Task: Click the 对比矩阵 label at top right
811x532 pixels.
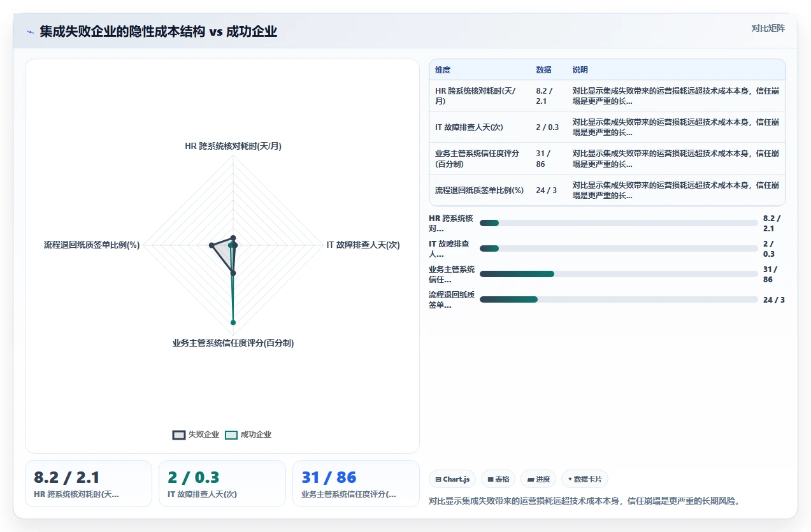Action: [x=768, y=28]
